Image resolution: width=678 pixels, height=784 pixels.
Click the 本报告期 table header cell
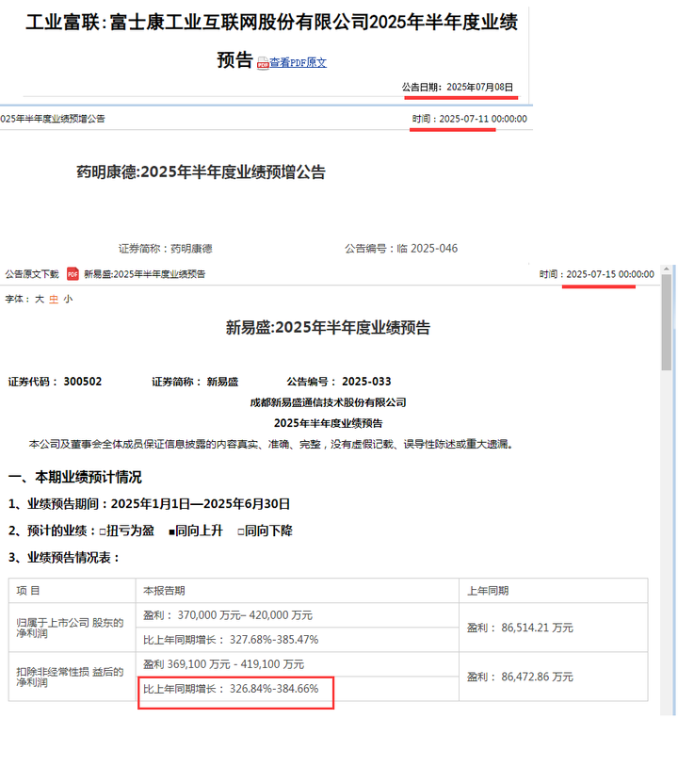pos(298,591)
